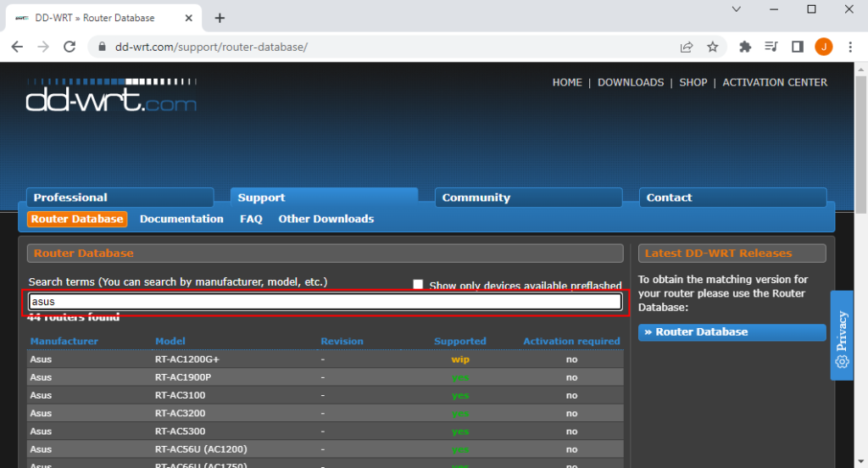Open the Contact tab
868x468 pixels.
(x=733, y=198)
